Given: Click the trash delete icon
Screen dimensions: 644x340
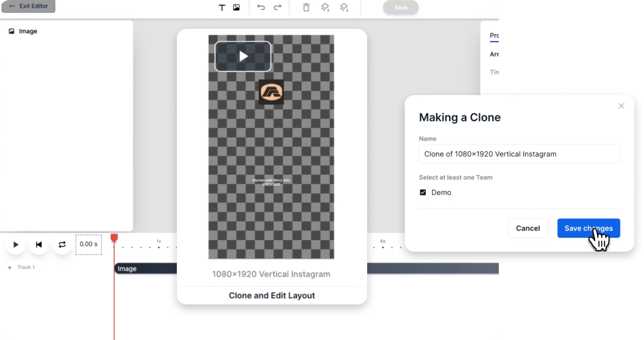Looking at the screenshot, I should tap(306, 8).
